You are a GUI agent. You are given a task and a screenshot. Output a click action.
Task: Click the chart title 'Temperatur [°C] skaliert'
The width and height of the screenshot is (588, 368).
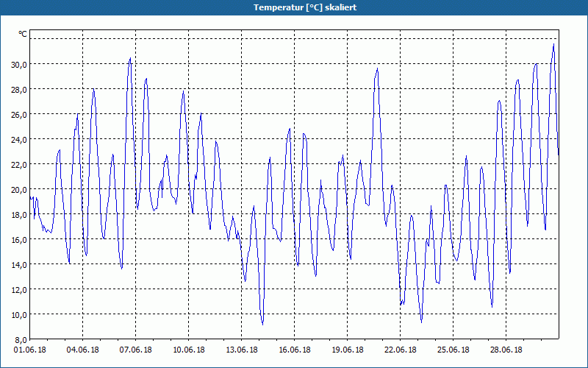click(305, 7)
